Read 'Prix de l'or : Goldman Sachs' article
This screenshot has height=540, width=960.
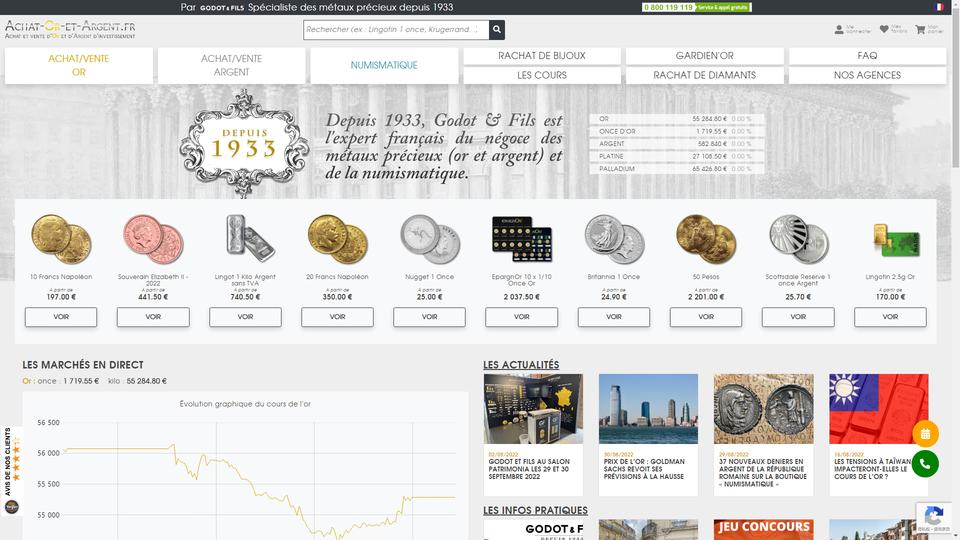(644, 469)
